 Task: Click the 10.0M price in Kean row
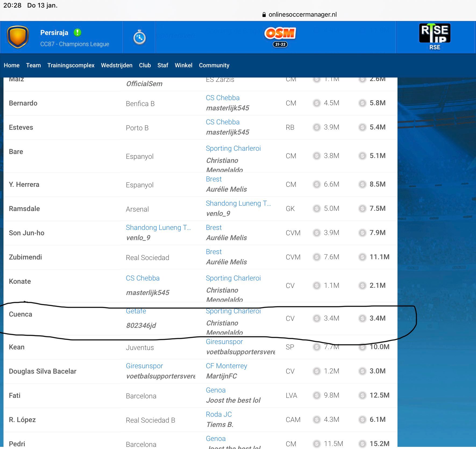[379, 347]
